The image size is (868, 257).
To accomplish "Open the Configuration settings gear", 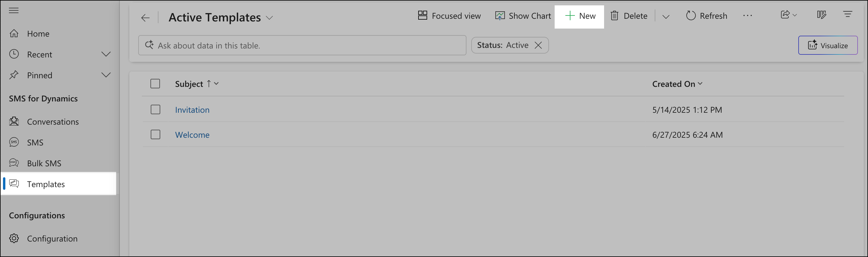I will click(x=52, y=239).
